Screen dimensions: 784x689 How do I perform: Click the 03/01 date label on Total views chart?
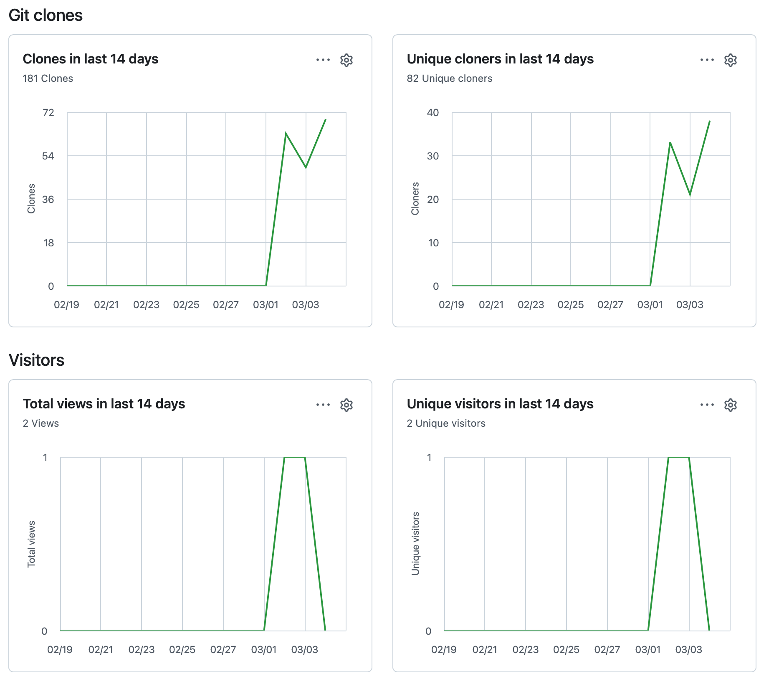click(264, 650)
